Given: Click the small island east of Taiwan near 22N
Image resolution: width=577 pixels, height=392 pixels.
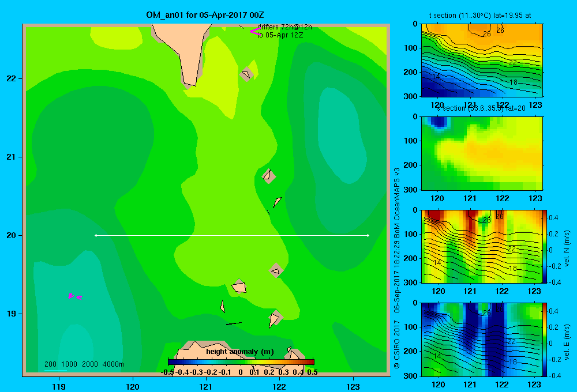Looking at the screenshot, I should click(x=246, y=74).
